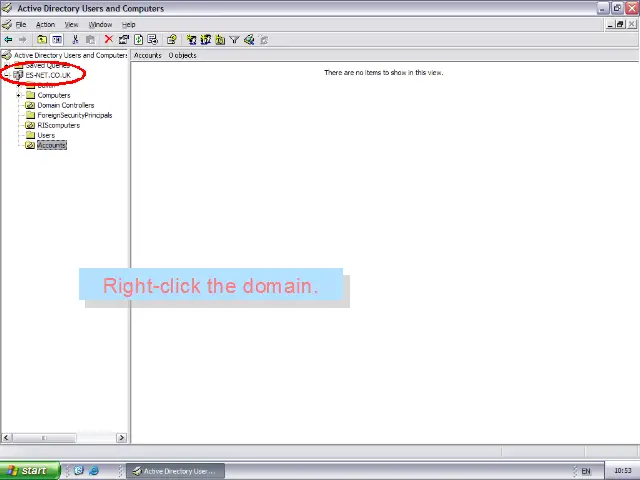Click the Export List toolbar icon
Screen dimensions: 640x480
(153, 40)
